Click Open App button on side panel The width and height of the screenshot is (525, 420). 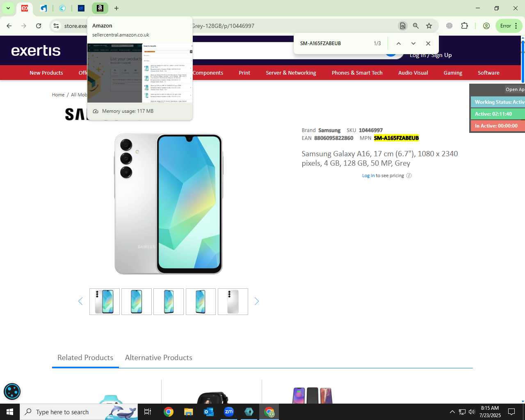[515, 89]
